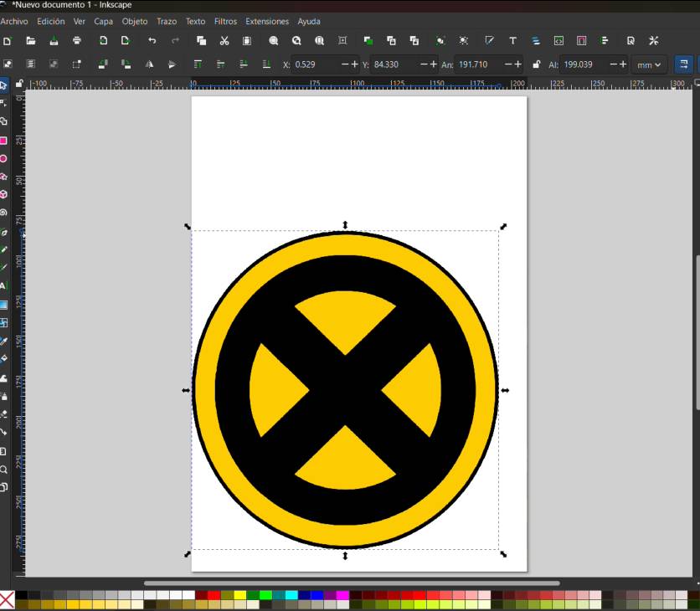The height and width of the screenshot is (611, 700).
Task: Open the Align and Distribute dialog
Action: coord(605,41)
